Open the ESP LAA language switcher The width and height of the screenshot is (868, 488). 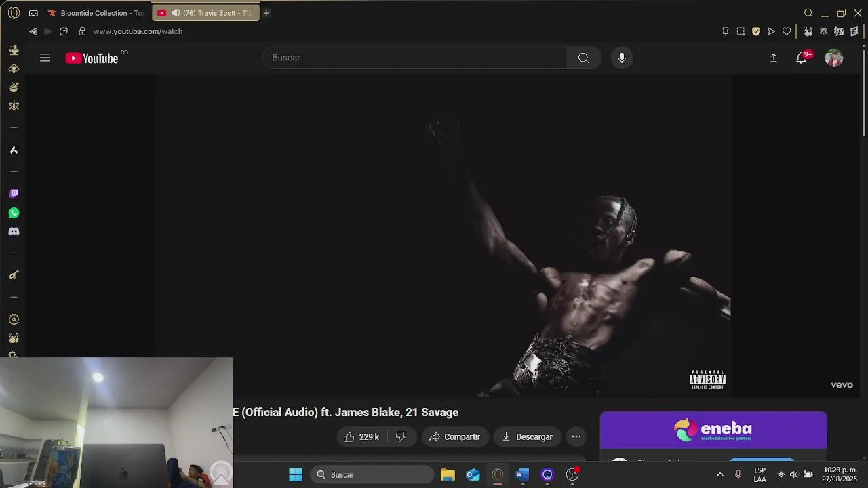(760, 474)
